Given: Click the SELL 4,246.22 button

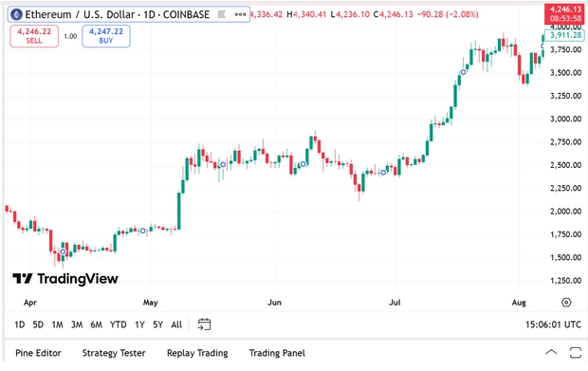Looking at the screenshot, I should point(34,36).
